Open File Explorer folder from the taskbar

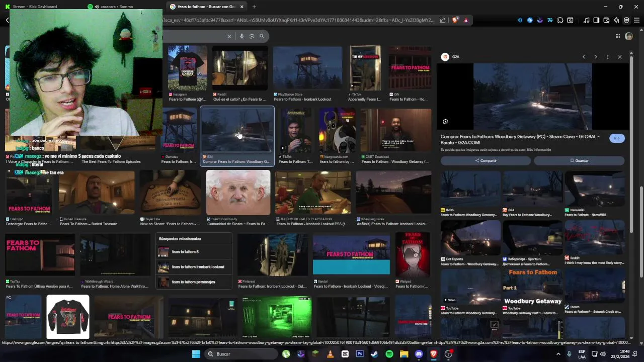tap(404, 354)
